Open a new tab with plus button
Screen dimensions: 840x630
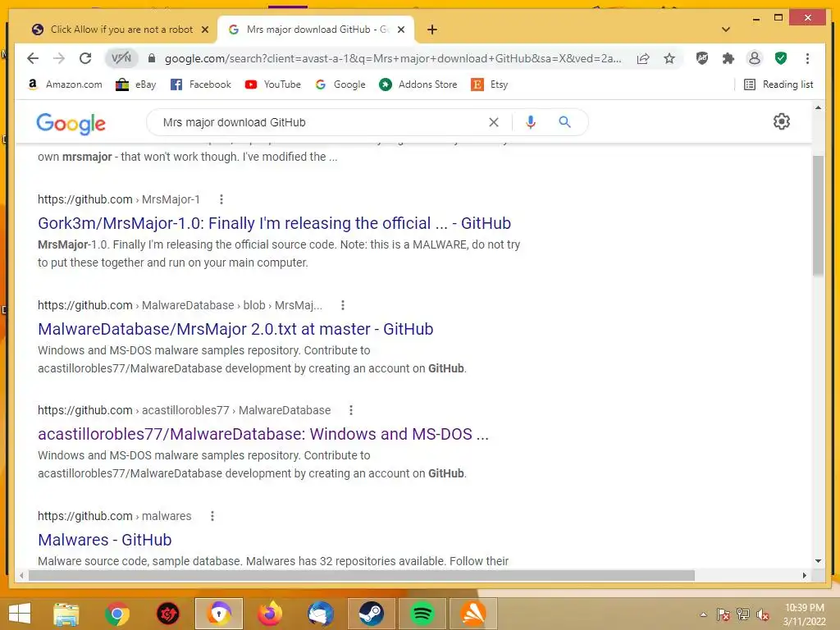(432, 30)
